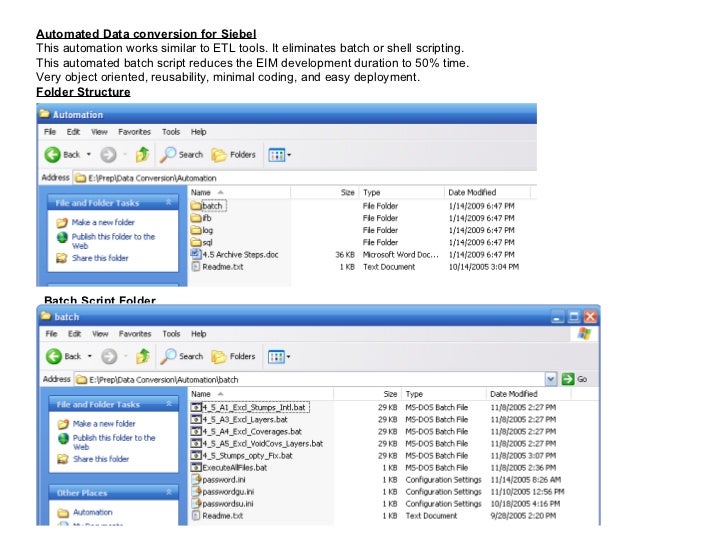
Task: Collapse File and Folder Tasks in Automation window
Action: tap(169, 202)
